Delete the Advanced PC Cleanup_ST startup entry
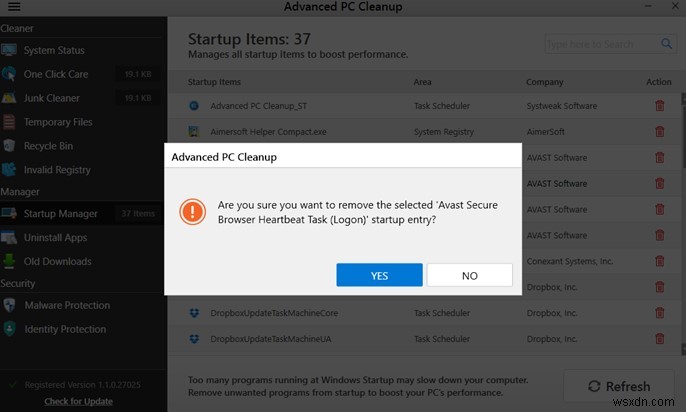The width and height of the screenshot is (686, 412). [x=659, y=105]
